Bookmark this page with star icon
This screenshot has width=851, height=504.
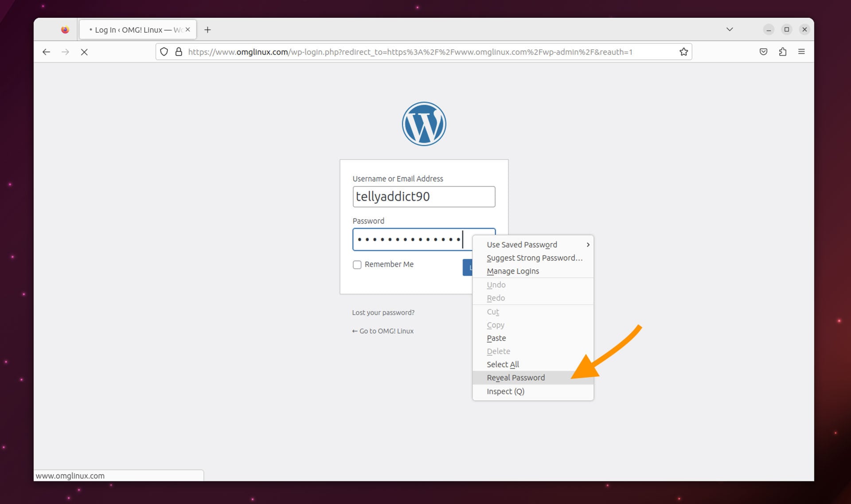click(x=683, y=52)
